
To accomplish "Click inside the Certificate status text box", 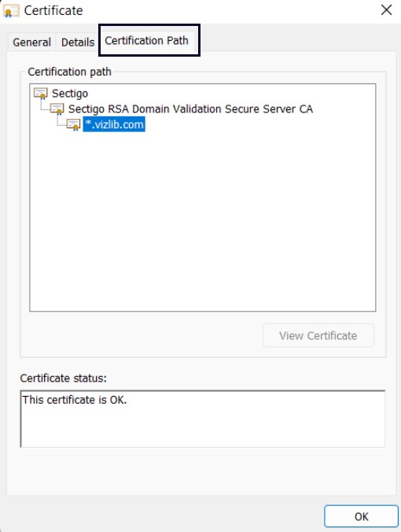I will pyautogui.click(x=203, y=419).
